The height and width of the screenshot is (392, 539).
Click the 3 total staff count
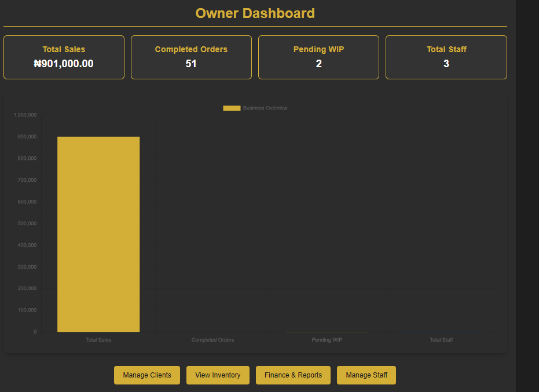pos(446,64)
